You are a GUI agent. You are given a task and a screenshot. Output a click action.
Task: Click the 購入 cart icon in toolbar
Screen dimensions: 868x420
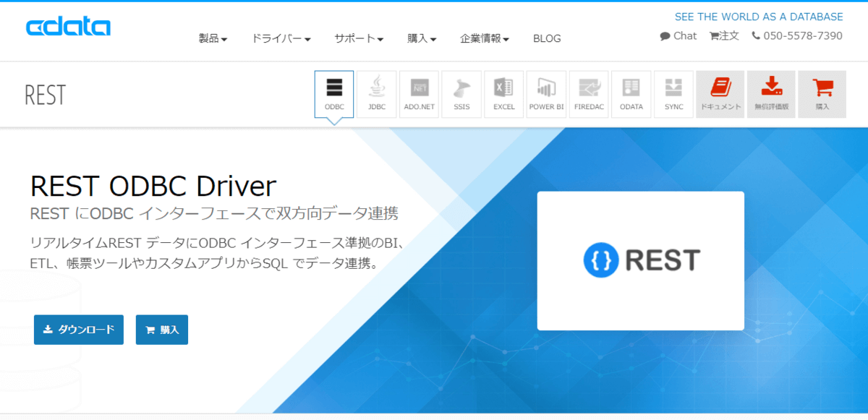click(822, 94)
